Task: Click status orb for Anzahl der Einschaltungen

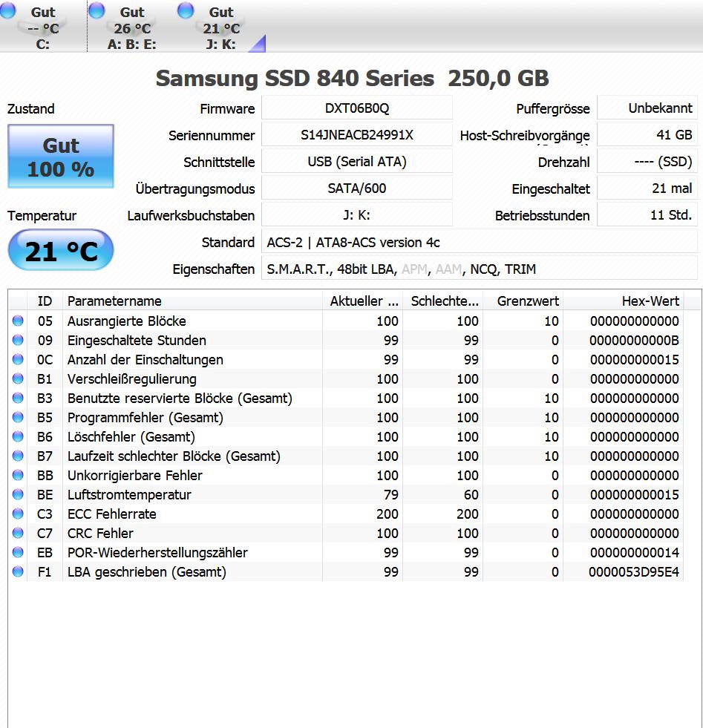Action: coord(18,359)
